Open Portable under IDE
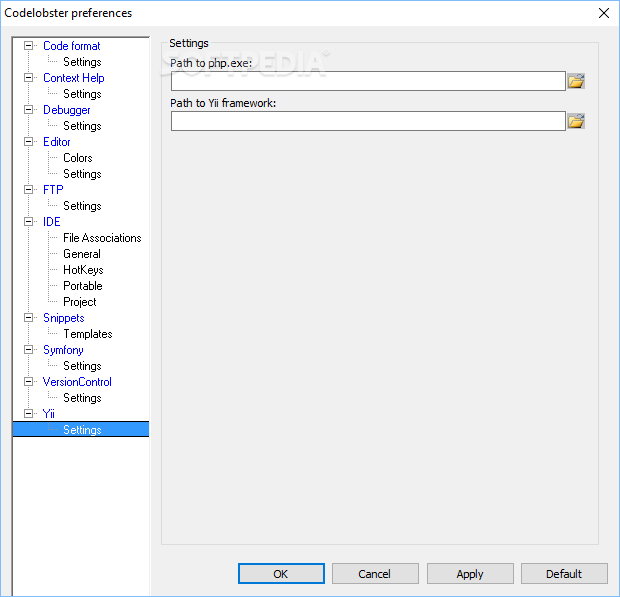The width and height of the screenshot is (620, 597). point(83,286)
